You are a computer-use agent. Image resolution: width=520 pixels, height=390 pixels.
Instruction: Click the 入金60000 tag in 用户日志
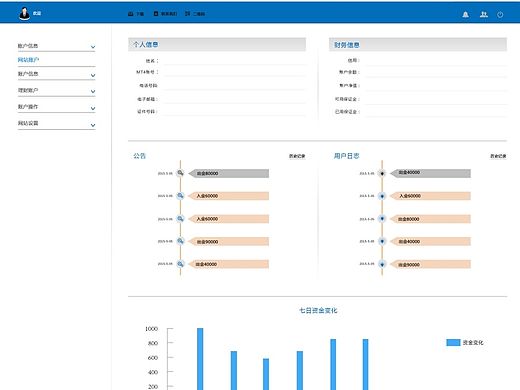click(430, 196)
